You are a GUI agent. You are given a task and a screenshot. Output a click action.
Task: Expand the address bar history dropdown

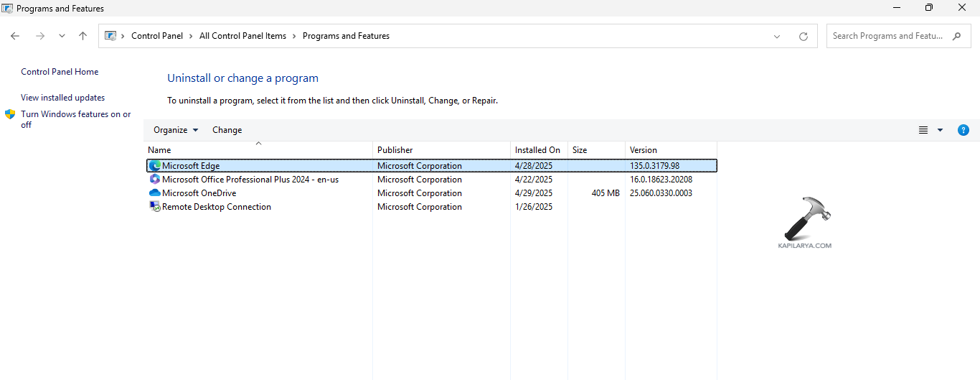(777, 36)
